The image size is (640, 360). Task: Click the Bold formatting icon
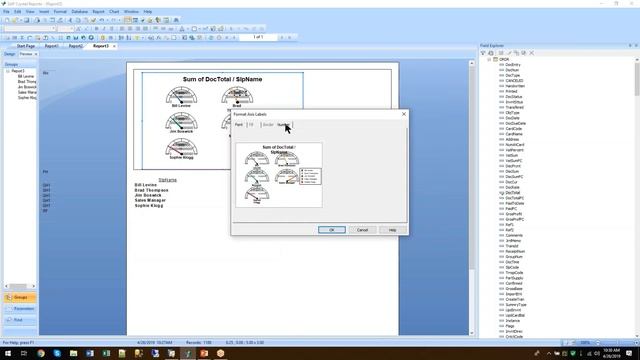click(97, 29)
